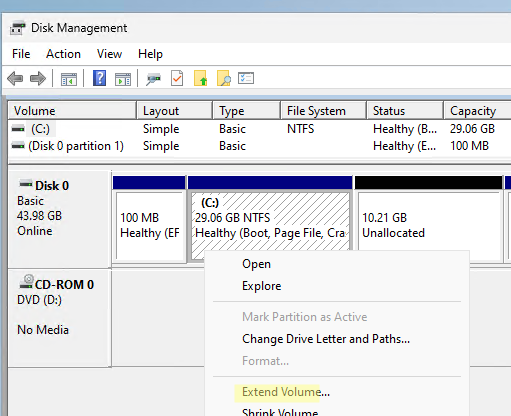
Task: Click the yellow folder green arrow icon
Action: tap(200, 78)
